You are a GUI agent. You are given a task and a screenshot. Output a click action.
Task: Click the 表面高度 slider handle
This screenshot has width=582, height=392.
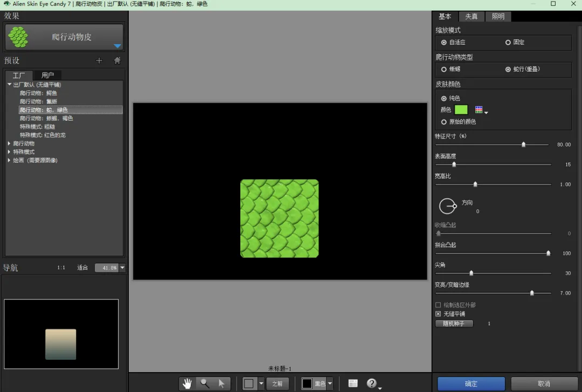(454, 164)
